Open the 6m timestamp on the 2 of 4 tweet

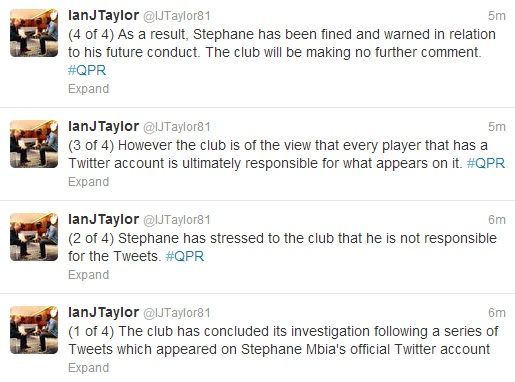coord(497,220)
